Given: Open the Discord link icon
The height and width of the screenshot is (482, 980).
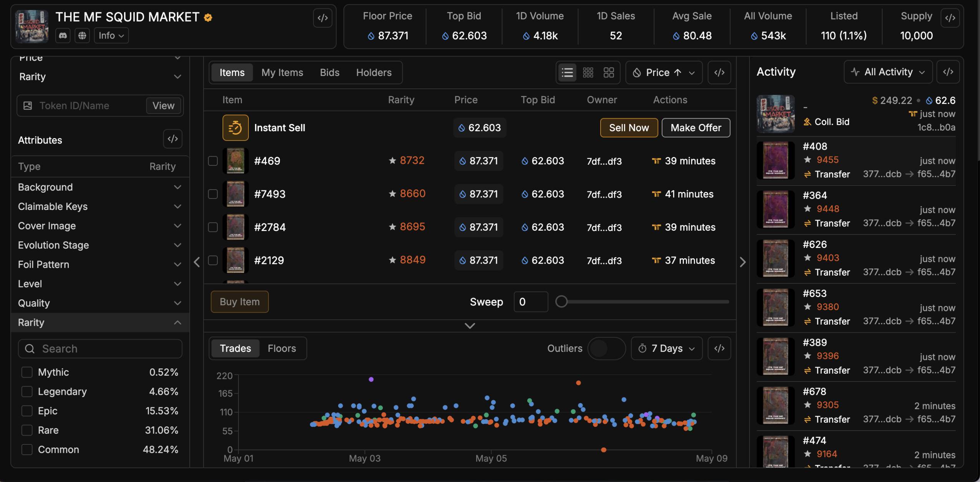Looking at the screenshot, I should (63, 36).
